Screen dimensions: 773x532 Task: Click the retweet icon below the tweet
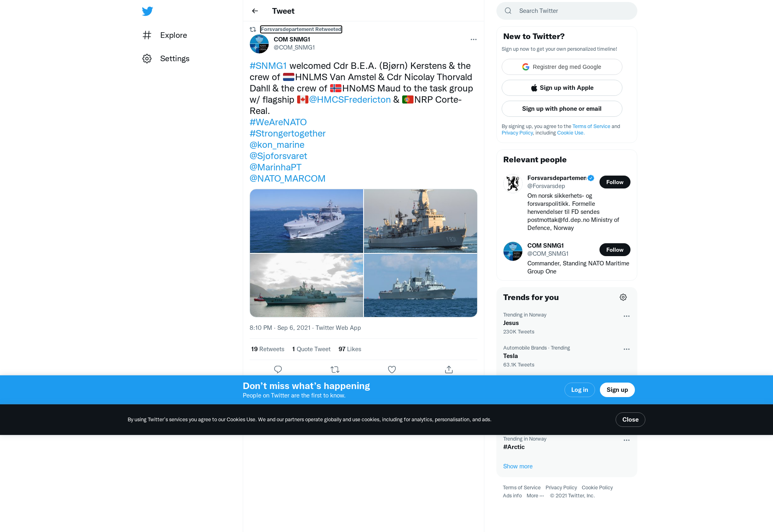click(335, 369)
